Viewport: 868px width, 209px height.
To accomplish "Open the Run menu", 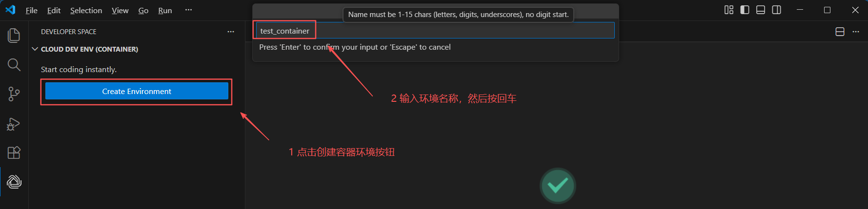I will pos(165,10).
